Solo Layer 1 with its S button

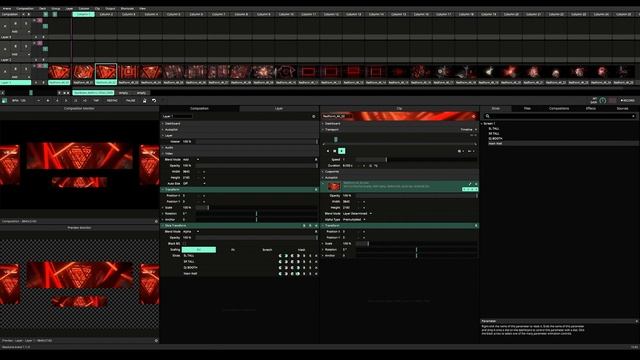pos(26,69)
